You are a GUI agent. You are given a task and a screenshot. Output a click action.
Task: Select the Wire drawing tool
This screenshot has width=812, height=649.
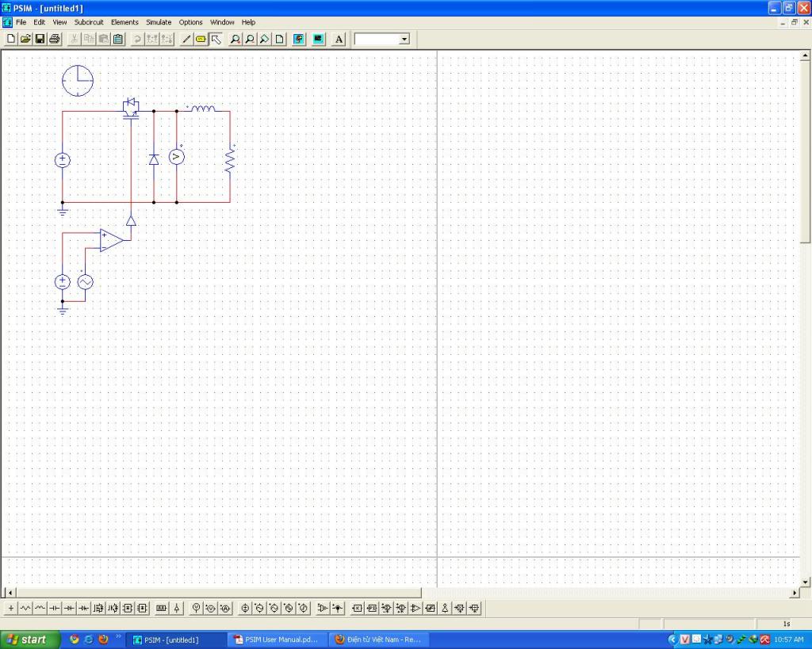click(x=186, y=39)
